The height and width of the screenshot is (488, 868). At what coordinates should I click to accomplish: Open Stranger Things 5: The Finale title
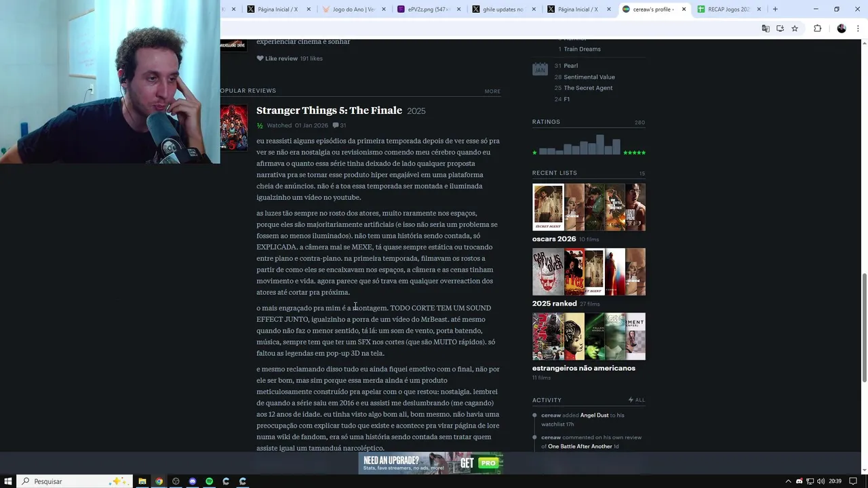(329, 110)
